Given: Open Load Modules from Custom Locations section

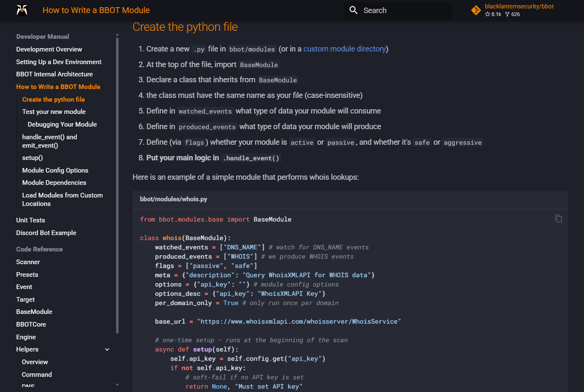Looking at the screenshot, I should (x=62, y=200).
